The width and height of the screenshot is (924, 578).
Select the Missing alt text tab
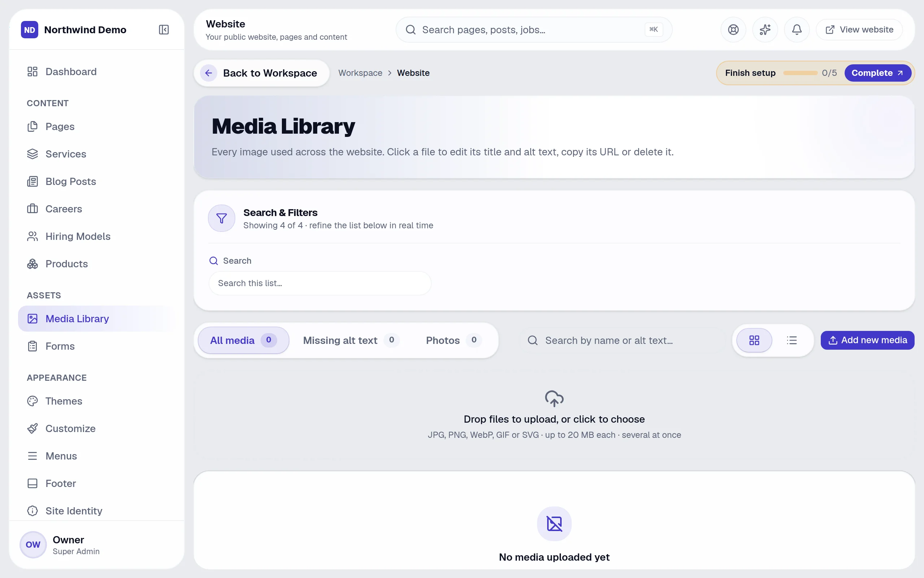pyautogui.click(x=351, y=340)
